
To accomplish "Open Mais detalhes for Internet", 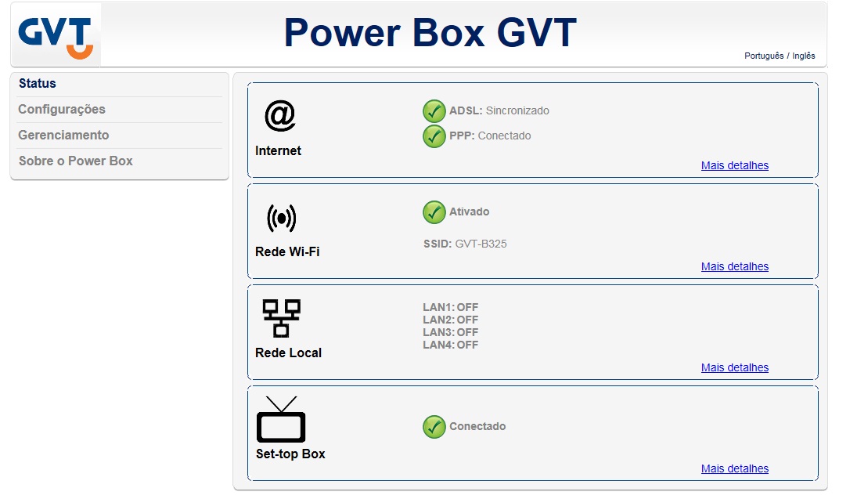I will point(735,165).
